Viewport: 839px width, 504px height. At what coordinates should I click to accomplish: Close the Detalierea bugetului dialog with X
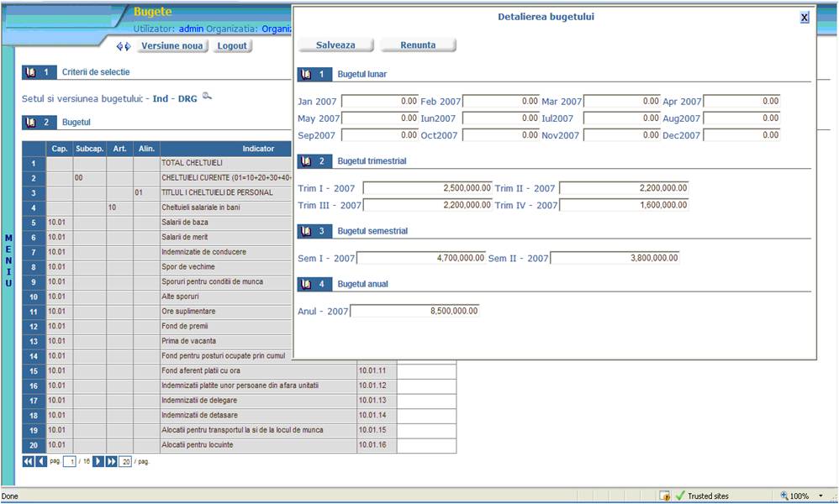pyautogui.click(x=805, y=18)
